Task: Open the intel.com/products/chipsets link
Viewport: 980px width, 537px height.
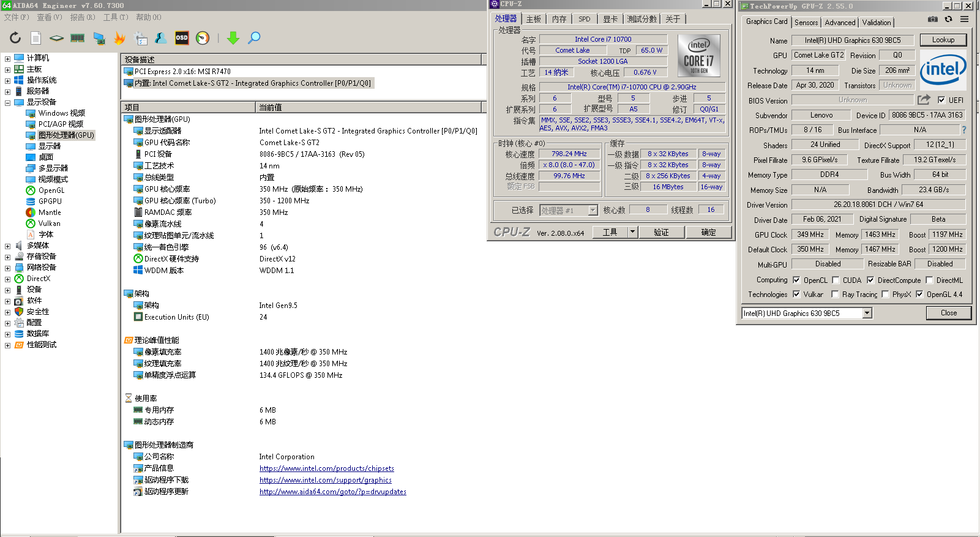Action: (x=327, y=468)
